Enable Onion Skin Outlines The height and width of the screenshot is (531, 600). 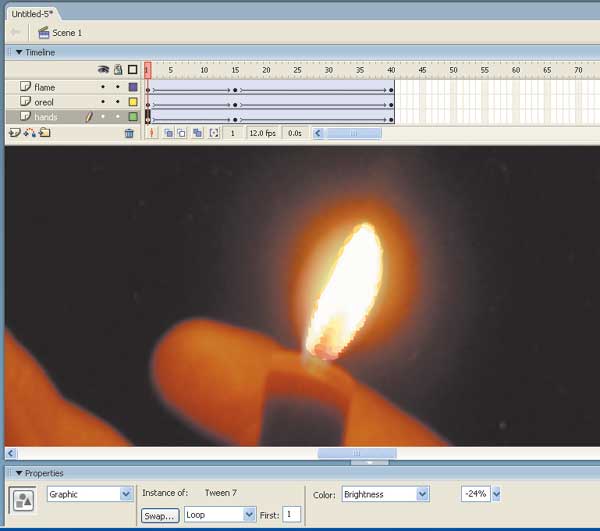click(x=181, y=133)
